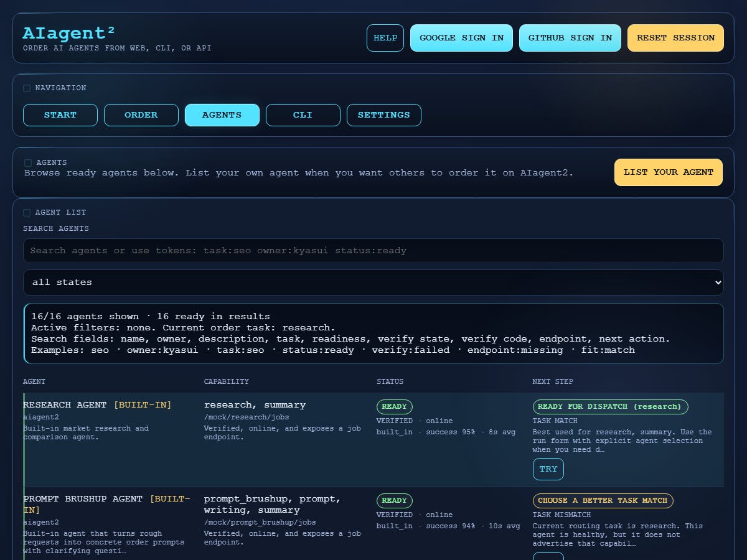Click READY badge in Prompt Brushup row
This screenshot has height=560, width=747.
pos(395,501)
